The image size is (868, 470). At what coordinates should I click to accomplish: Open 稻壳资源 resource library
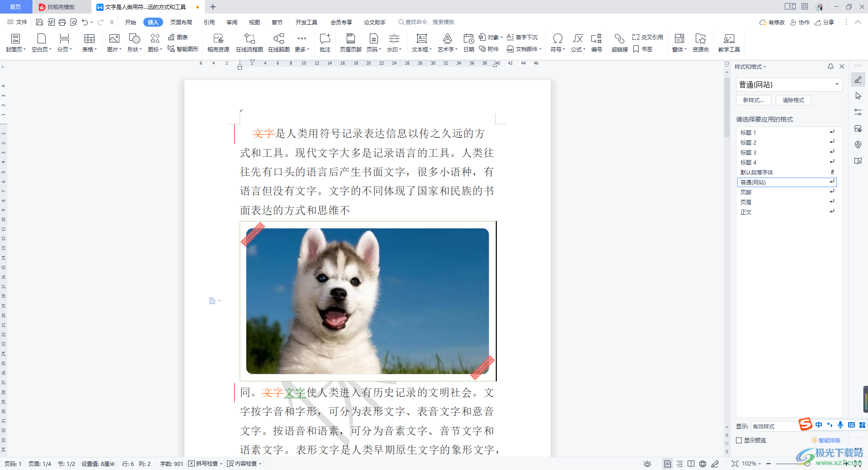click(x=218, y=43)
